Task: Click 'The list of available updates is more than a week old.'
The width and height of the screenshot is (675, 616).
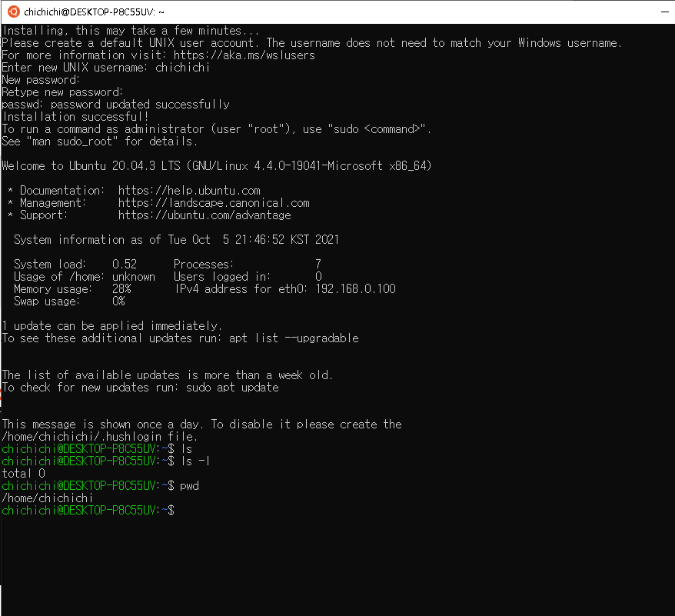Action: pyautogui.click(x=168, y=375)
